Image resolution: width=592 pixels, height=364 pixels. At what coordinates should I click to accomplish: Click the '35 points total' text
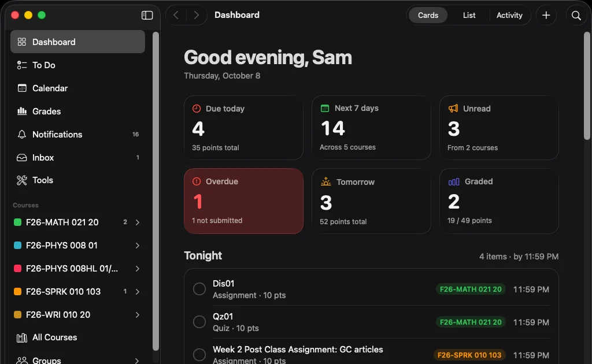(215, 148)
